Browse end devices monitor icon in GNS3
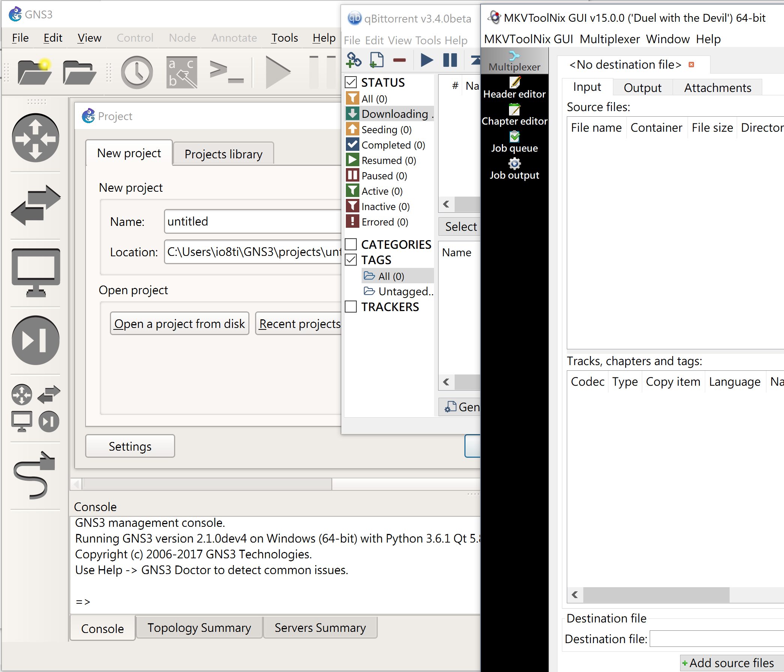The image size is (784, 672). 35,272
